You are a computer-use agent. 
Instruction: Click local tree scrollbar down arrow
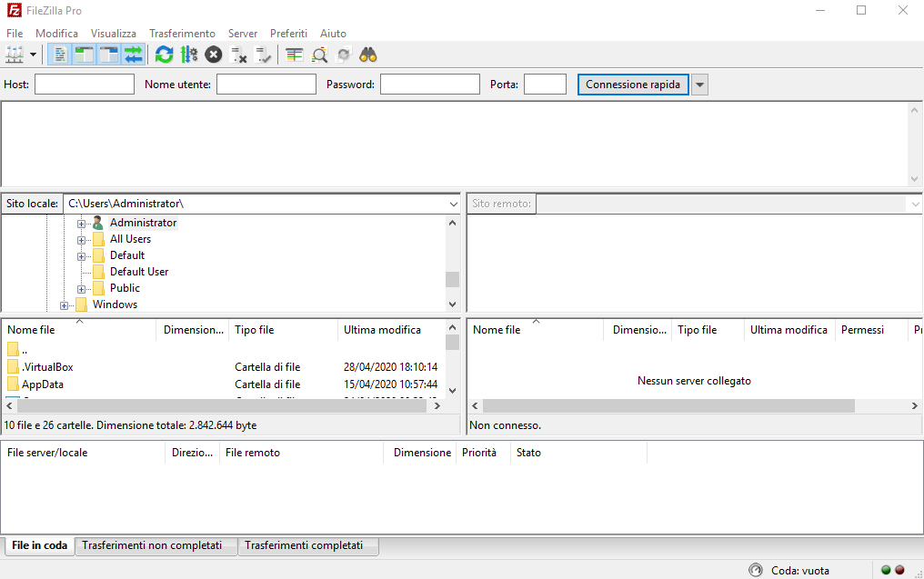pos(453,304)
